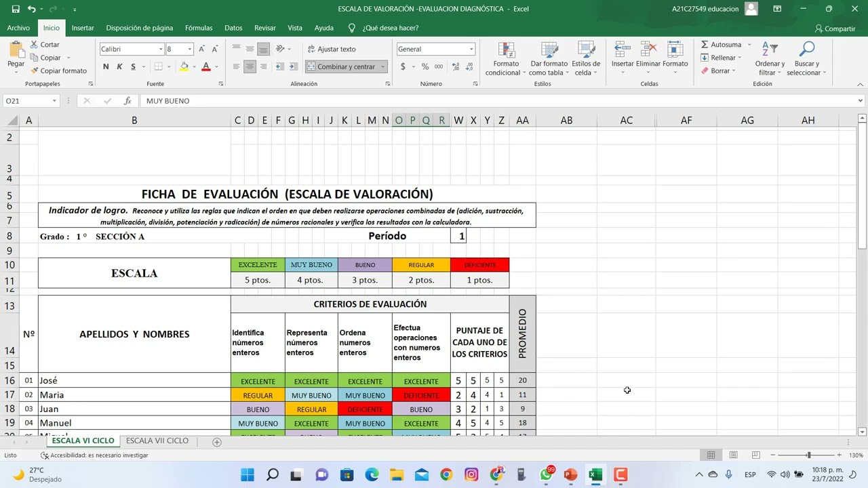Viewport: 868px width, 488px height.
Task: Open PowerPoint from the taskbar
Action: click(570, 474)
